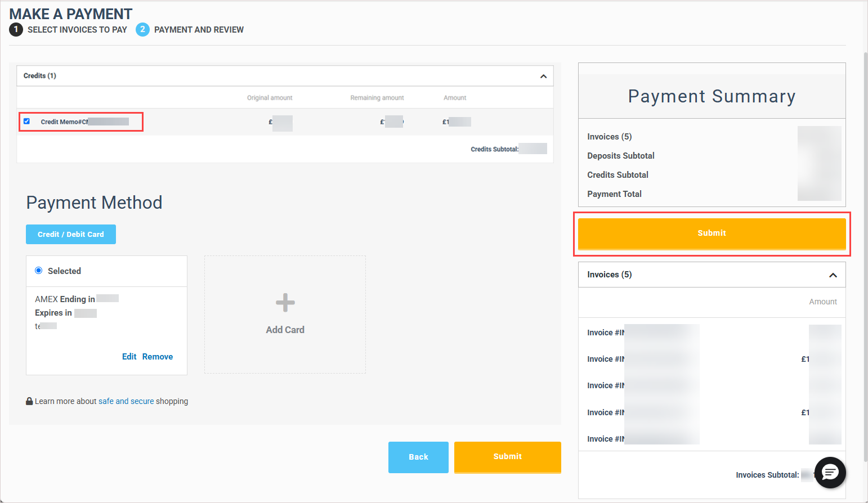868x503 pixels.
Task: Choose Credit / Debit Card payment method
Action: [x=71, y=235]
